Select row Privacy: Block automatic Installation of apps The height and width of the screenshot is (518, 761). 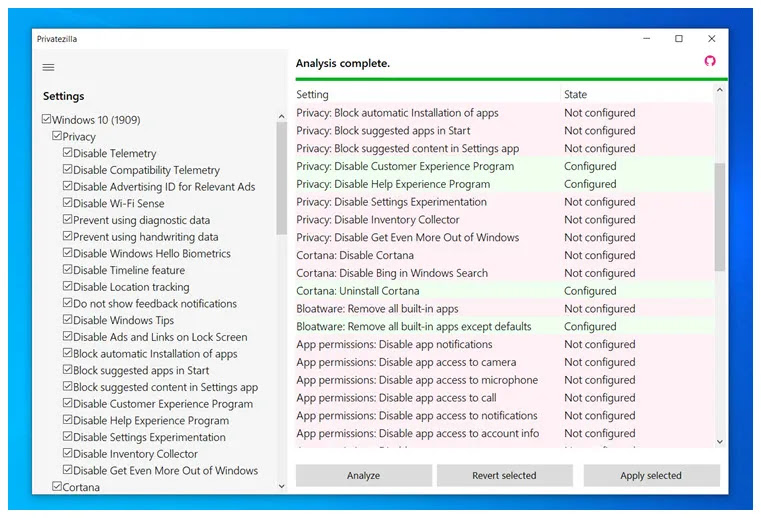[505, 113]
